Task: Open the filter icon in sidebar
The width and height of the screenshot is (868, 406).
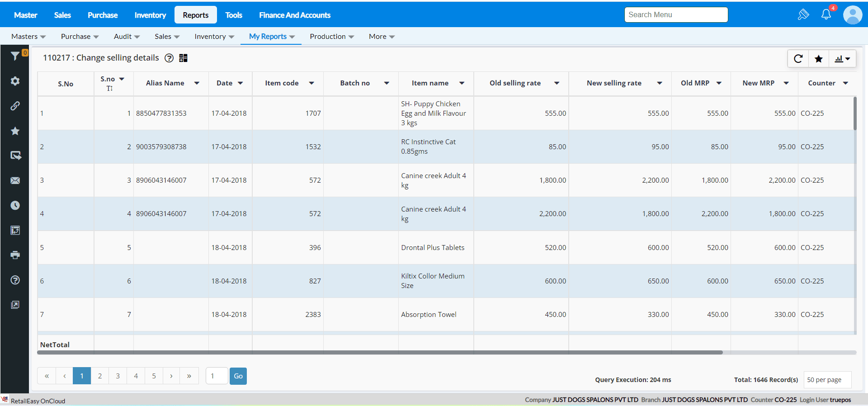Action: coord(15,56)
